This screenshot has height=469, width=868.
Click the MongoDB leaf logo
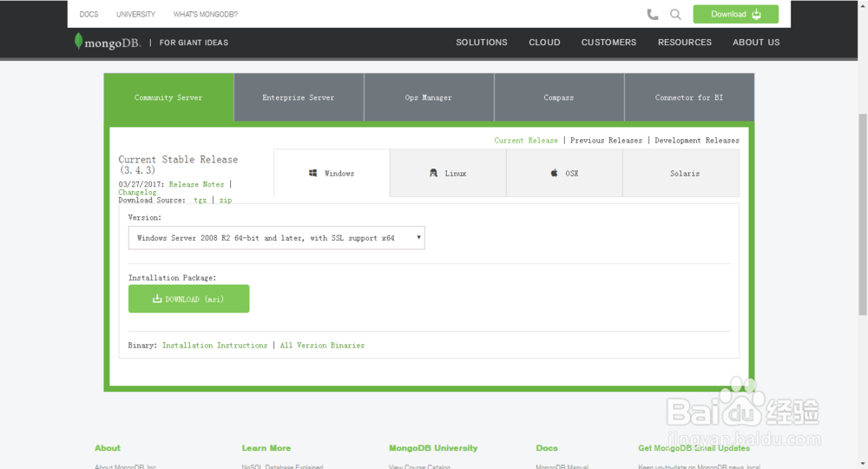(x=79, y=41)
